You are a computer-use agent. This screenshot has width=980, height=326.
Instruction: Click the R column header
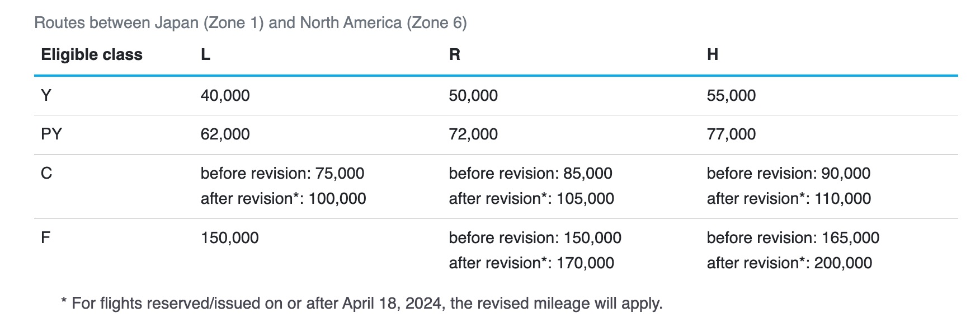point(454,54)
